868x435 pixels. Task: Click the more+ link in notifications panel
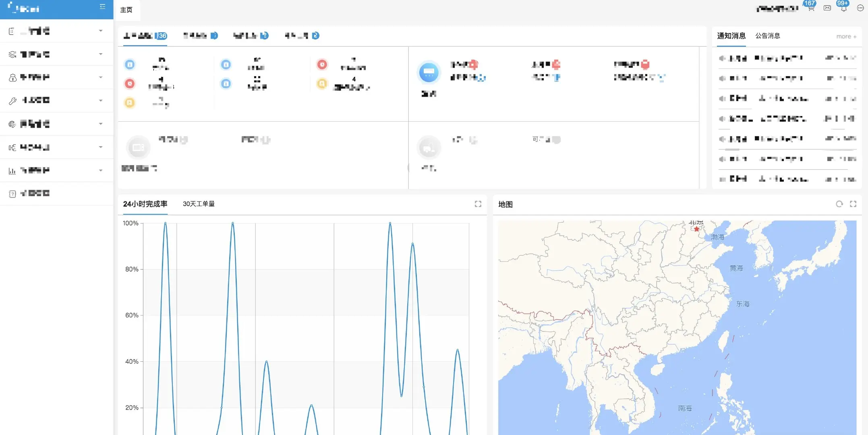click(x=845, y=36)
